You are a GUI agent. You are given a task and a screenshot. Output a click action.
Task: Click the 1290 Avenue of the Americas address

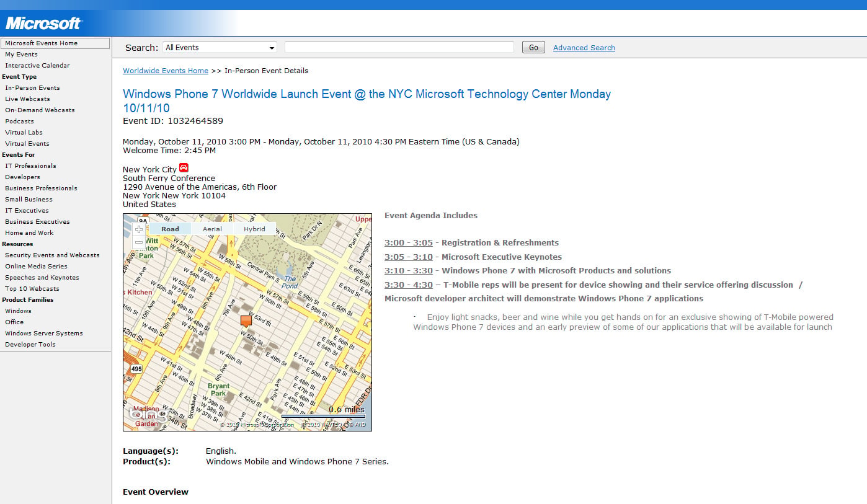(x=200, y=187)
